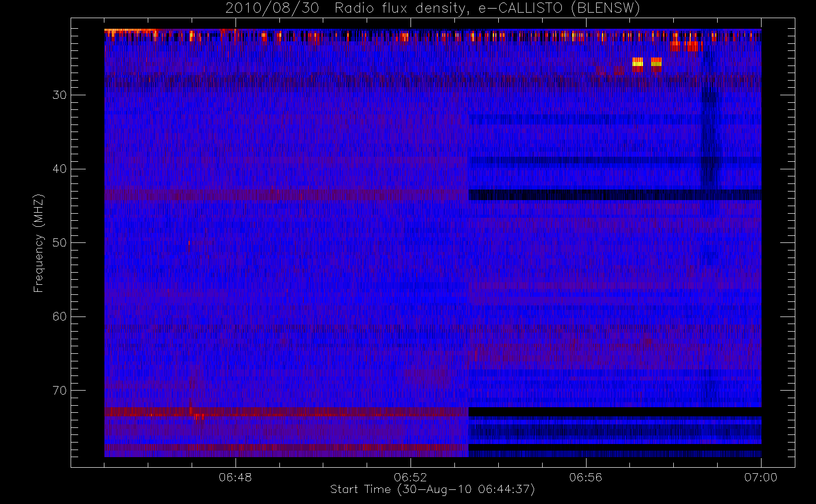Viewport: 816px width, 504px height.
Task: Click the 07:00 time tick label
Action: pyautogui.click(x=761, y=477)
